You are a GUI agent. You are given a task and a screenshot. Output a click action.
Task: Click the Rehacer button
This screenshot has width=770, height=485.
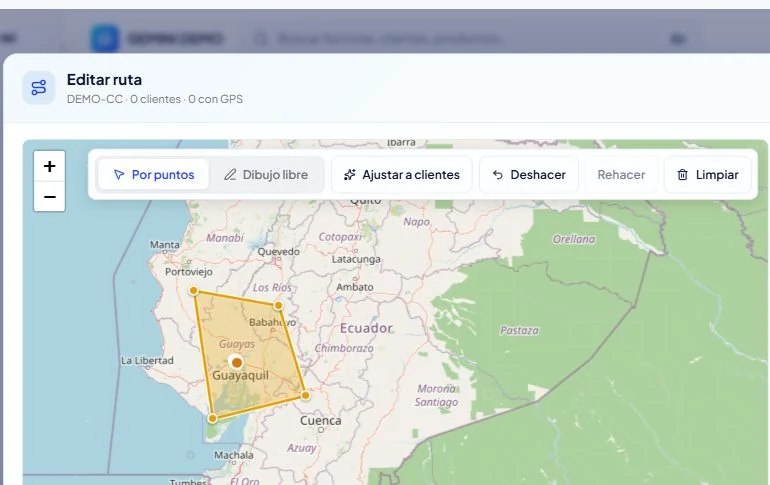point(621,174)
